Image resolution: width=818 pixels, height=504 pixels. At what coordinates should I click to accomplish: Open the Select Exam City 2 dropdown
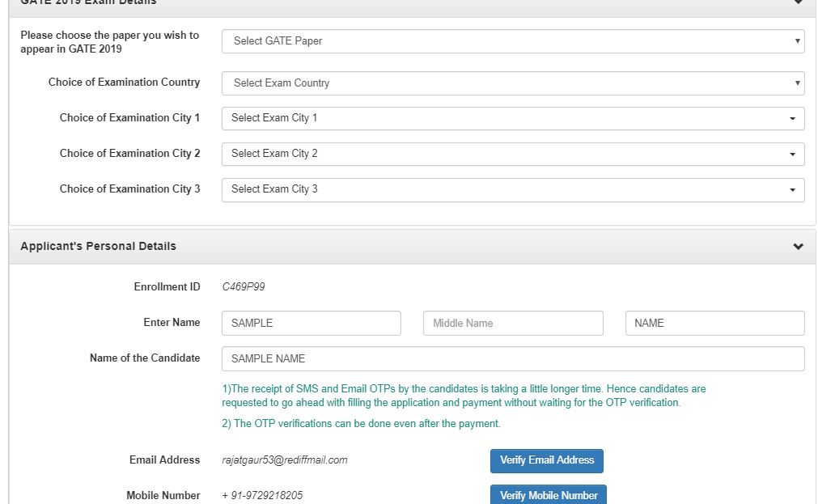513,154
